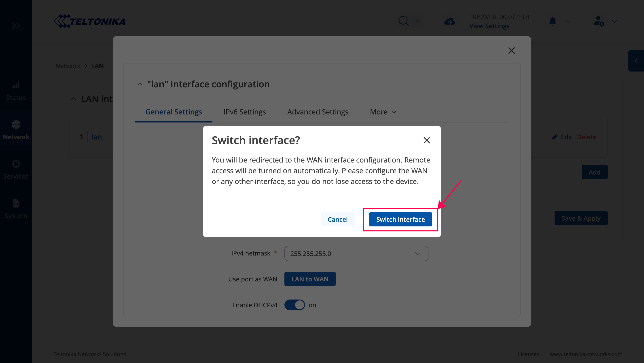
Task: Open the Services gear section
Action: tap(16, 169)
